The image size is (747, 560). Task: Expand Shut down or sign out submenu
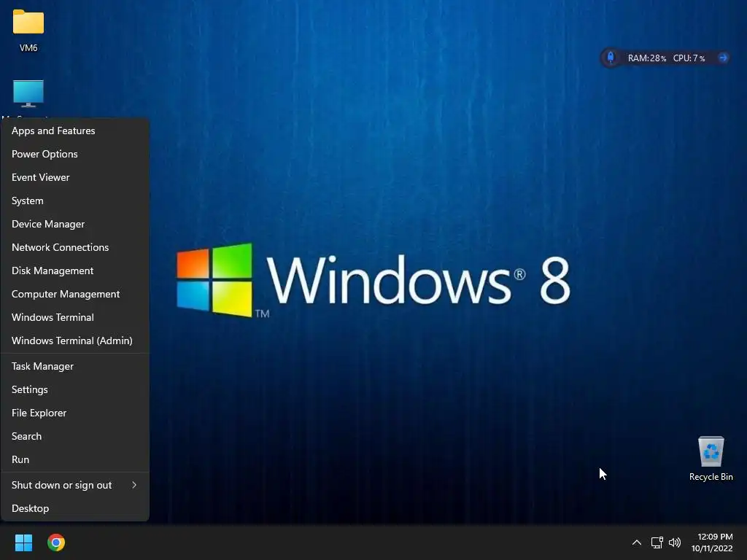tap(75, 485)
